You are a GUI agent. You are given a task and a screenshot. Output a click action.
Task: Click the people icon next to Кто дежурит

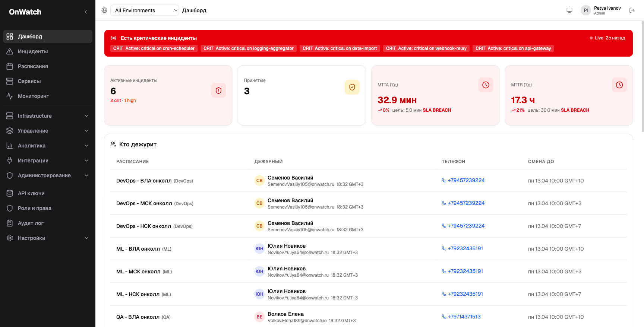113,144
